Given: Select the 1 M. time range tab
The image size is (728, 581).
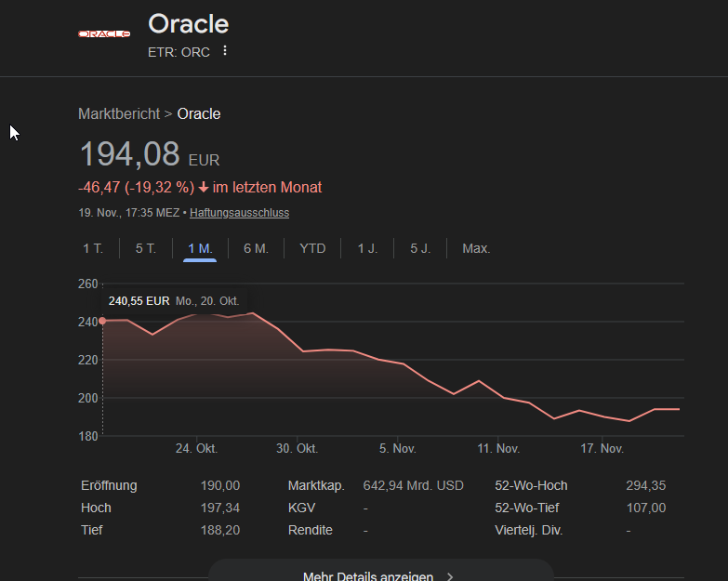Looking at the screenshot, I should [200, 248].
